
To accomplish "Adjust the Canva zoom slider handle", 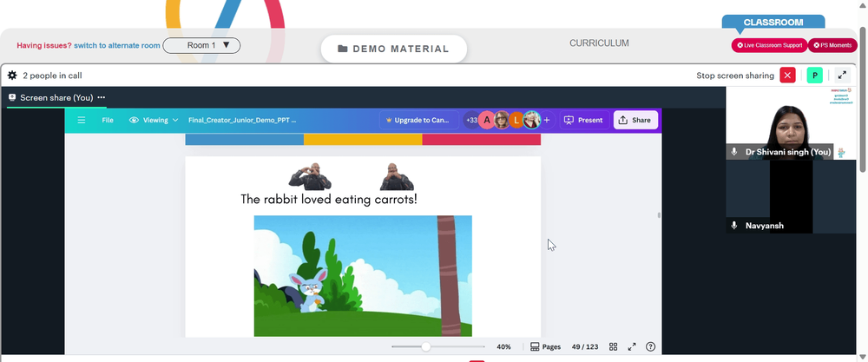I will click(x=425, y=347).
